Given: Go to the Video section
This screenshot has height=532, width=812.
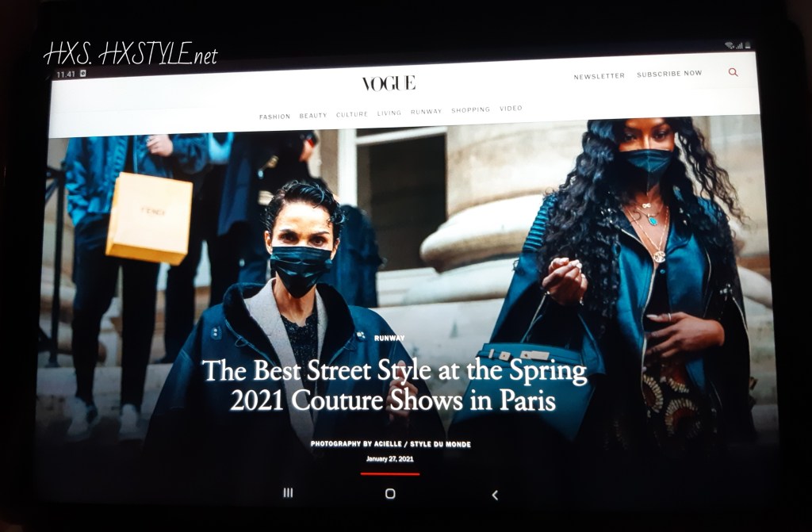Looking at the screenshot, I should (x=511, y=109).
